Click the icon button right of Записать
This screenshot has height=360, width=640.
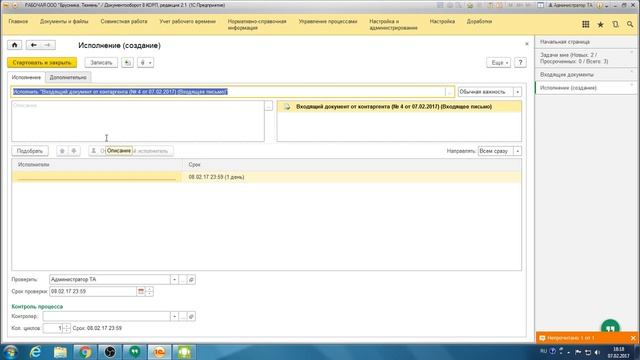pos(127,62)
